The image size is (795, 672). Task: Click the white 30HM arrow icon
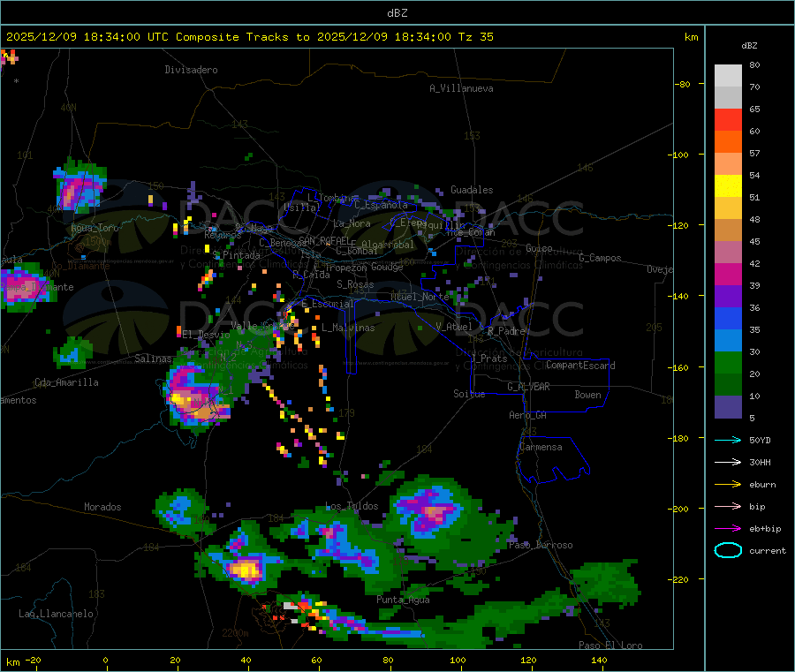click(728, 462)
